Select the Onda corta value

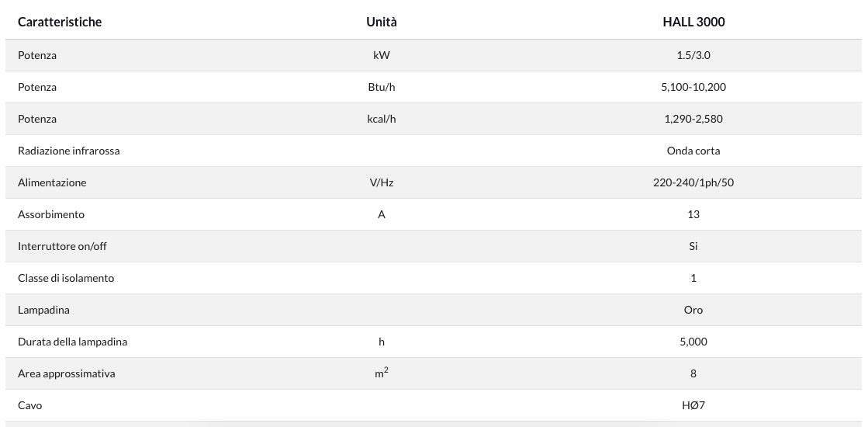(x=693, y=151)
